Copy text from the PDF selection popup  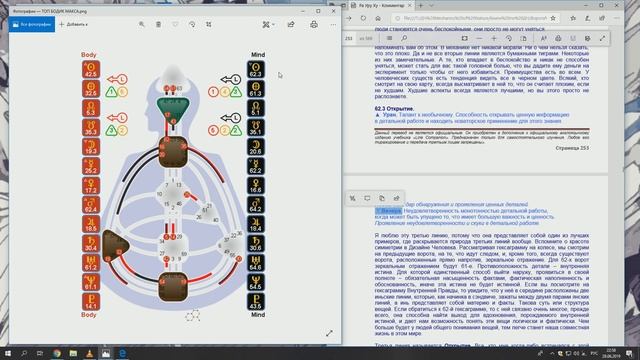(x=382, y=198)
